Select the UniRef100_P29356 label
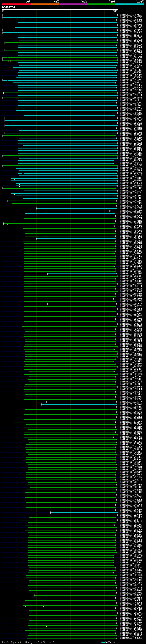Viewport: 146px width, 644px height. tap(131, 399)
